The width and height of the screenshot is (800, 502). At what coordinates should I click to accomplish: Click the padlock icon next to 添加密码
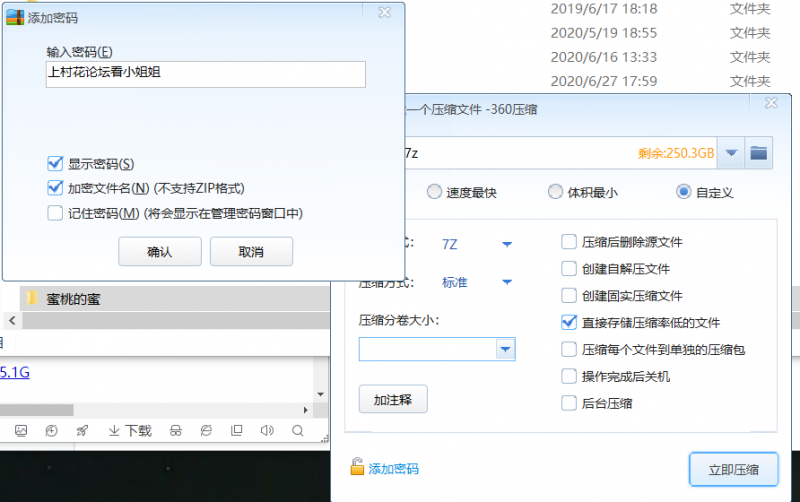(x=357, y=467)
